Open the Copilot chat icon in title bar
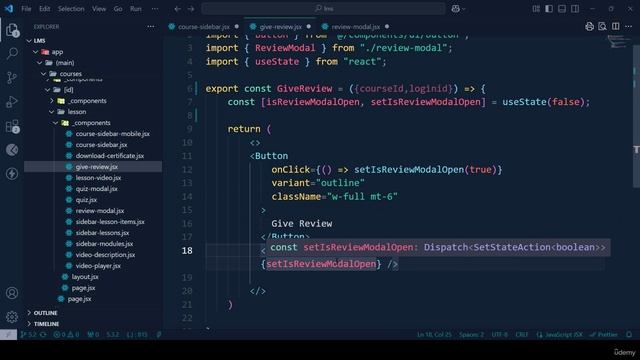 point(456,9)
